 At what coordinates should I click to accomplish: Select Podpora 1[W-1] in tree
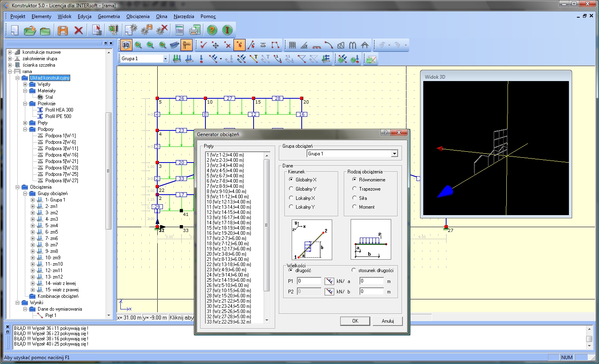(x=60, y=136)
